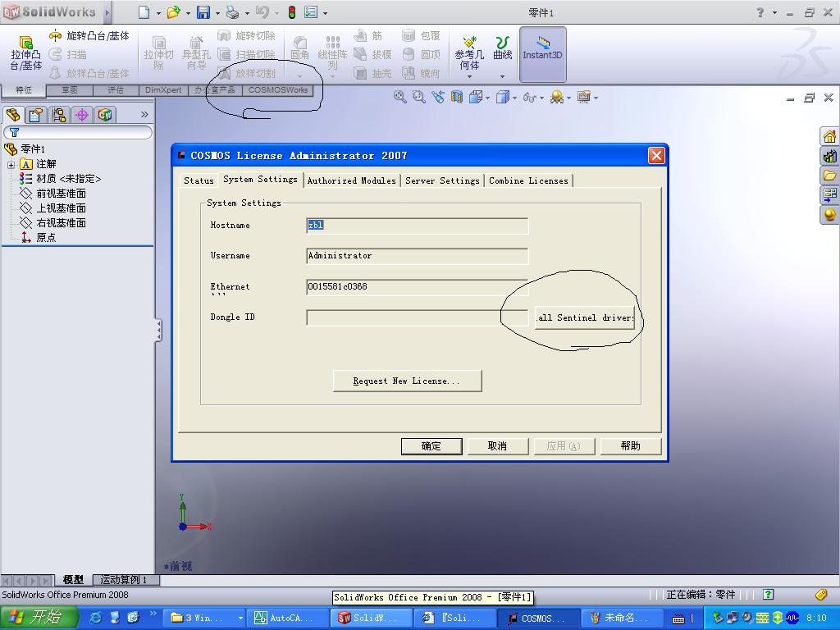Viewport: 840px width, 630px height.
Task: Click the 取消 Cancel button
Action: [498, 445]
